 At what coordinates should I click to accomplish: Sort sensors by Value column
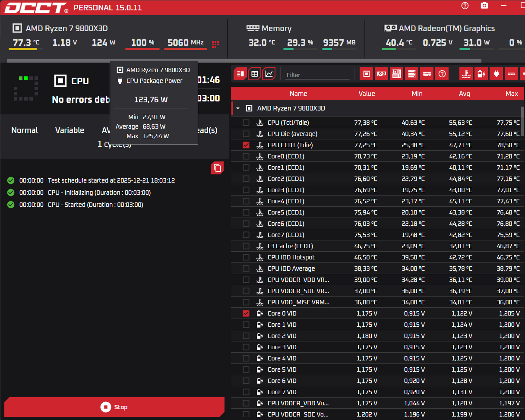pyautogui.click(x=367, y=93)
